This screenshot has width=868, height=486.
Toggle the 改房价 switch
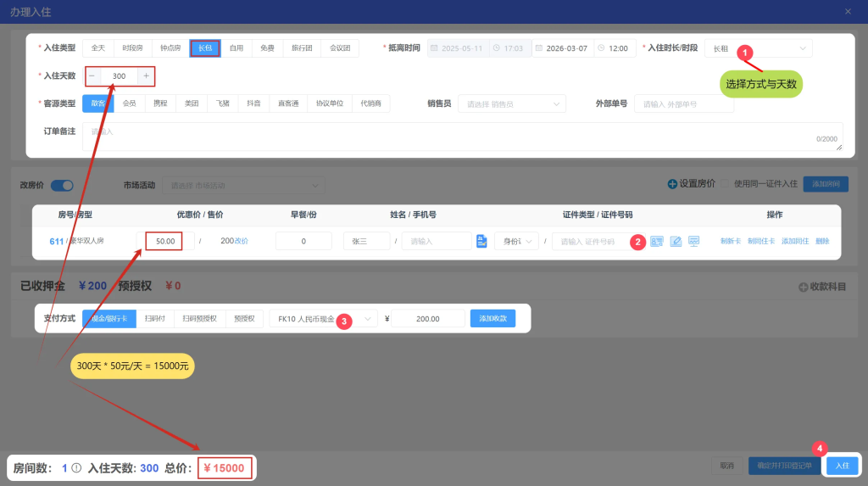click(62, 185)
